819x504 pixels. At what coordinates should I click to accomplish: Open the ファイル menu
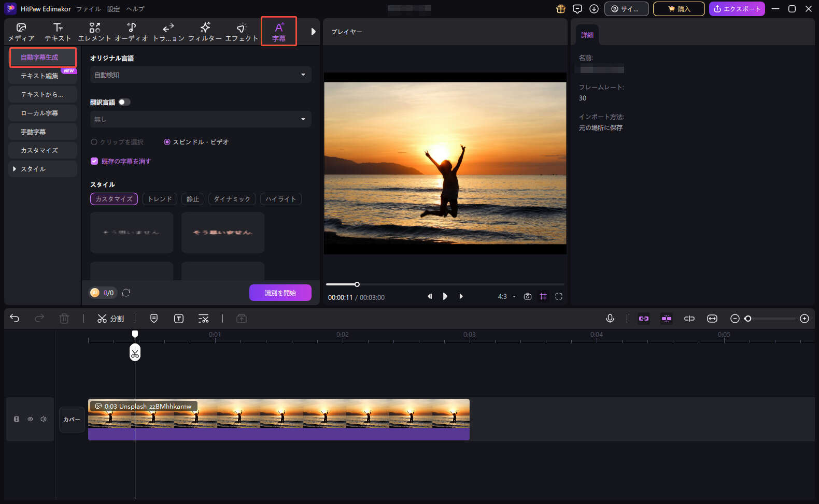(x=88, y=9)
